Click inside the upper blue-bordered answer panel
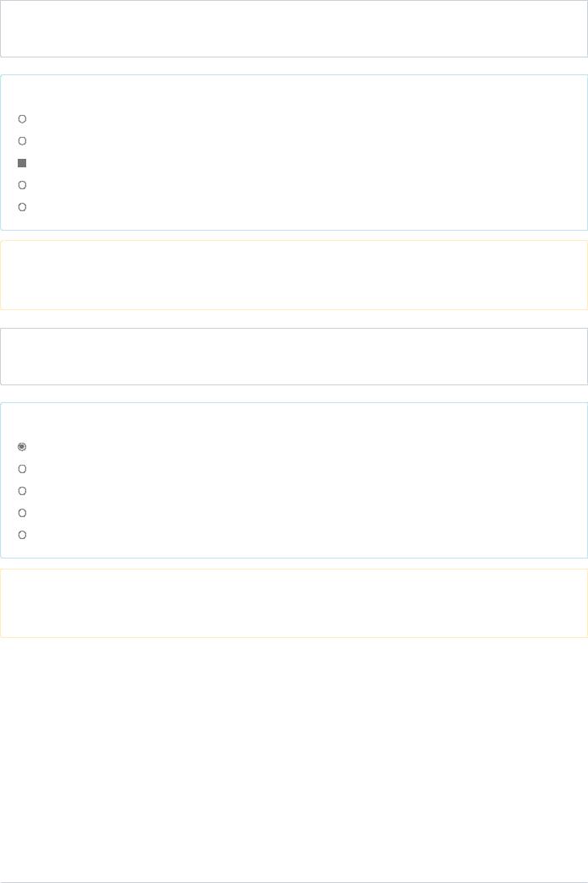The width and height of the screenshot is (588, 883). 294,153
